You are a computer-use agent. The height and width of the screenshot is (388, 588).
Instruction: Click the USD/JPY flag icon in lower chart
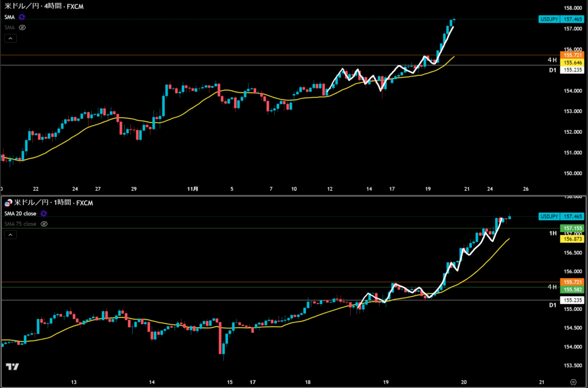point(7,203)
